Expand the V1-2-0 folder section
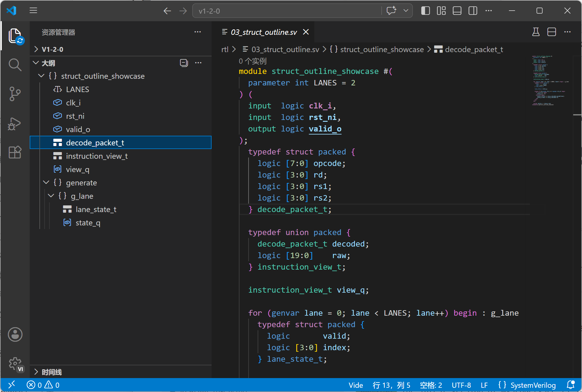The height and width of the screenshot is (392, 582). pos(121,49)
